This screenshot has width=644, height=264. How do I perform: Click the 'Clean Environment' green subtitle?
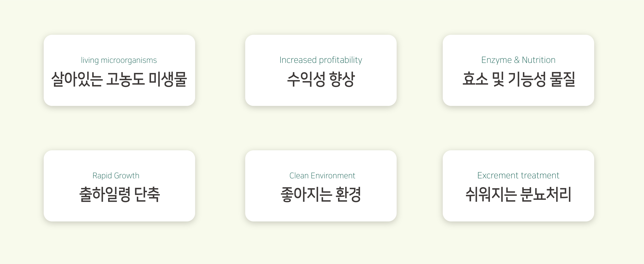(x=322, y=176)
